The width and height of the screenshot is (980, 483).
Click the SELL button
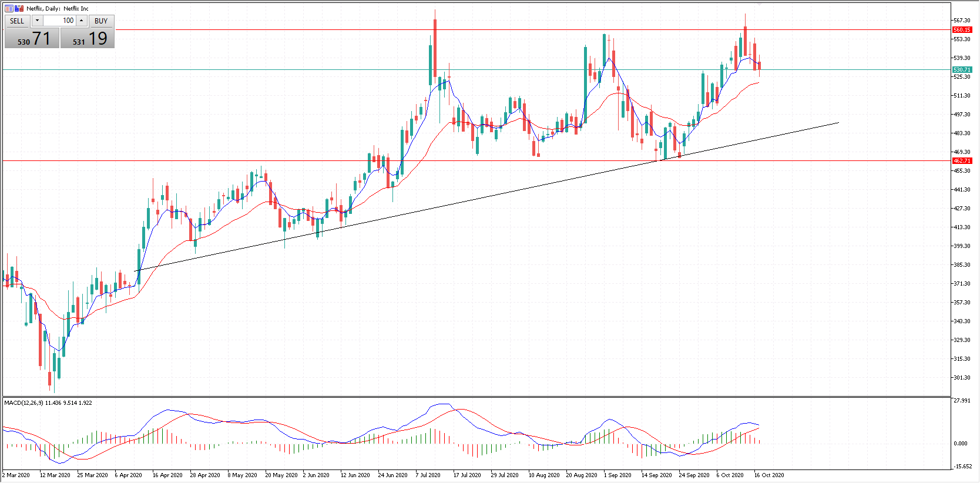[17, 21]
